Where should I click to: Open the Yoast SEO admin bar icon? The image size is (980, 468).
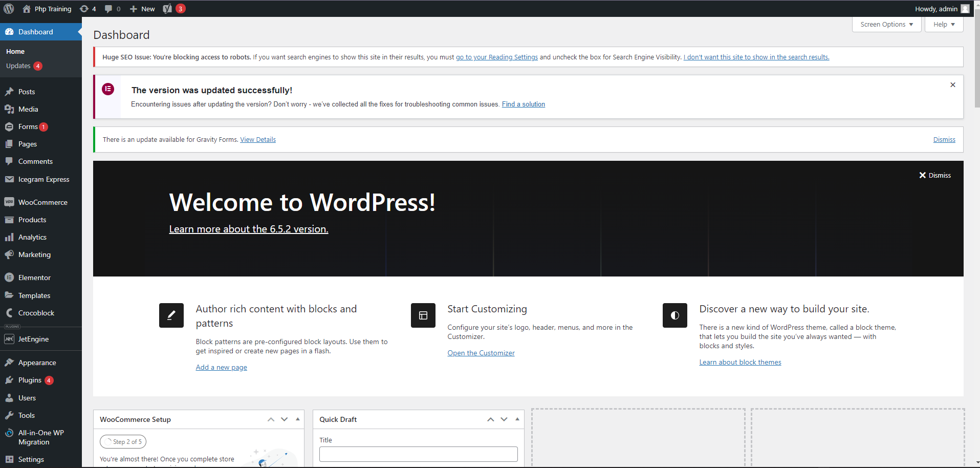click(168, 9)
